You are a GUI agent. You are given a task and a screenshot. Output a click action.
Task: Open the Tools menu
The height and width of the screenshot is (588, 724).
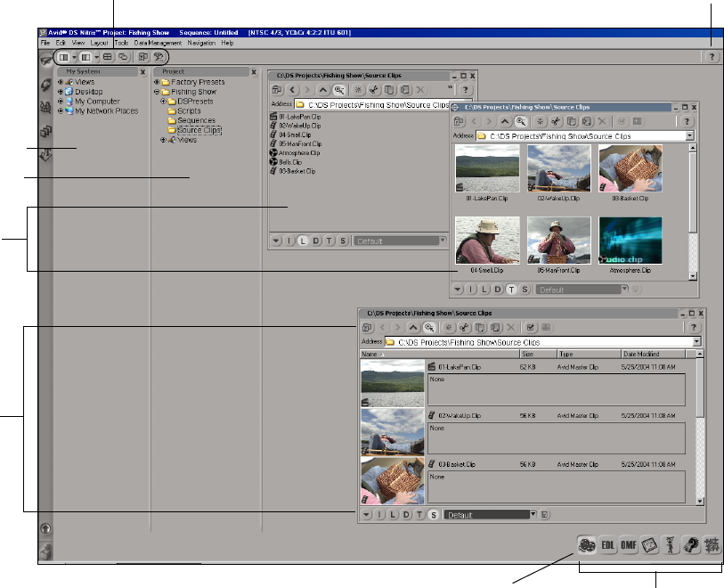121,43
